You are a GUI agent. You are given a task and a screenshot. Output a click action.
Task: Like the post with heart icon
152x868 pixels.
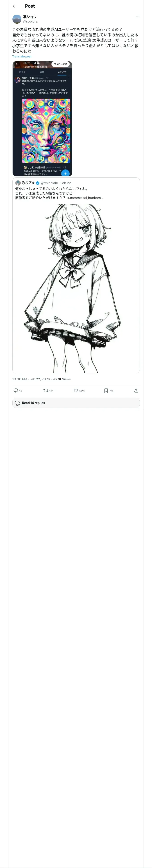(x=76, y=391)
